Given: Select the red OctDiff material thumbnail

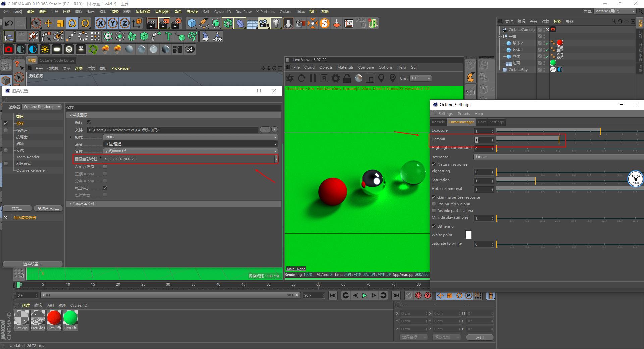Looking at the screenshot, I should [54, 318].
